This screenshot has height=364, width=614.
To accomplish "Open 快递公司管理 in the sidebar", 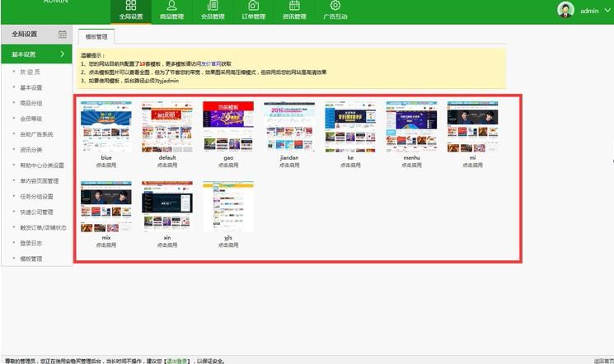I will click(36, 212).
